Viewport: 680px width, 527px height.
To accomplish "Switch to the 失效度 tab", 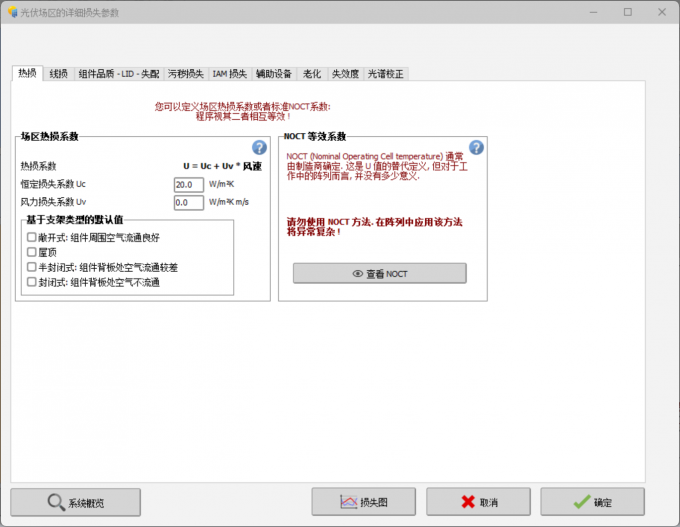I will [345, 74].
